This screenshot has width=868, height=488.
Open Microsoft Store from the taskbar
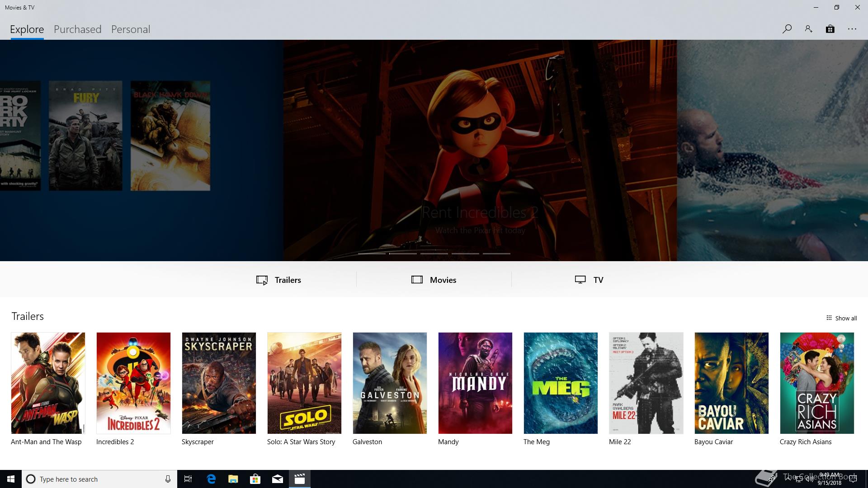[255, 479]
